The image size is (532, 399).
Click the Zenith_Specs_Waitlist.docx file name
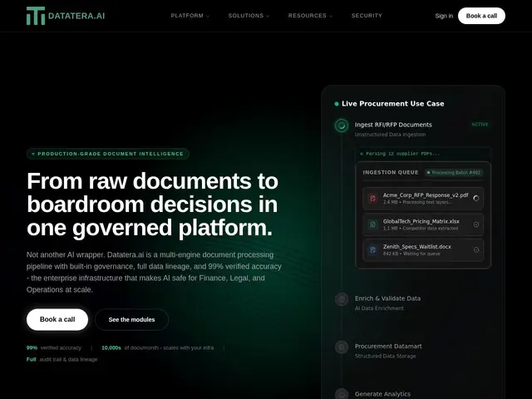click(x=417, y=247)
